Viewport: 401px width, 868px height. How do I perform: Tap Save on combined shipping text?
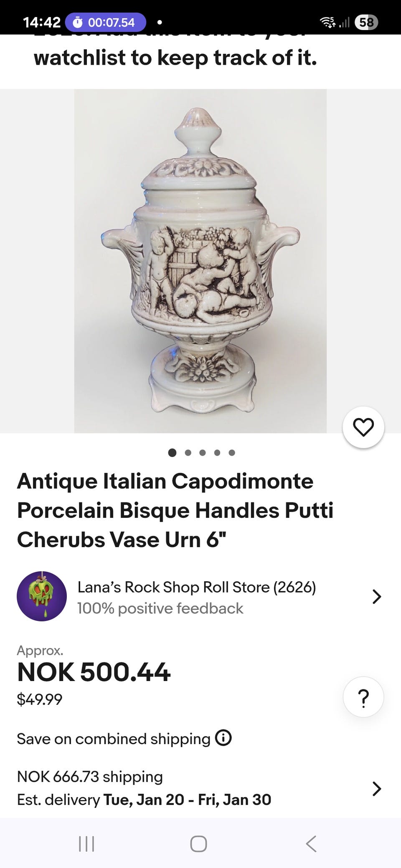tap(114, 739)
